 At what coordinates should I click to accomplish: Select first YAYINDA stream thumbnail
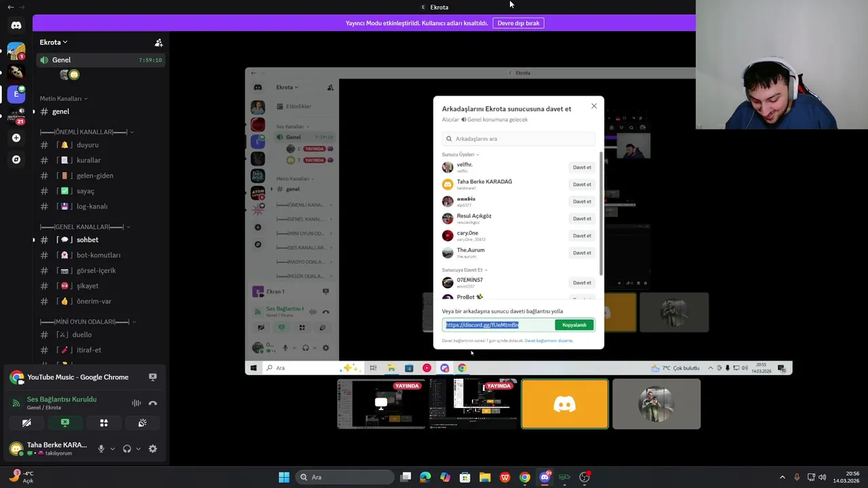[x=381, y=404]
